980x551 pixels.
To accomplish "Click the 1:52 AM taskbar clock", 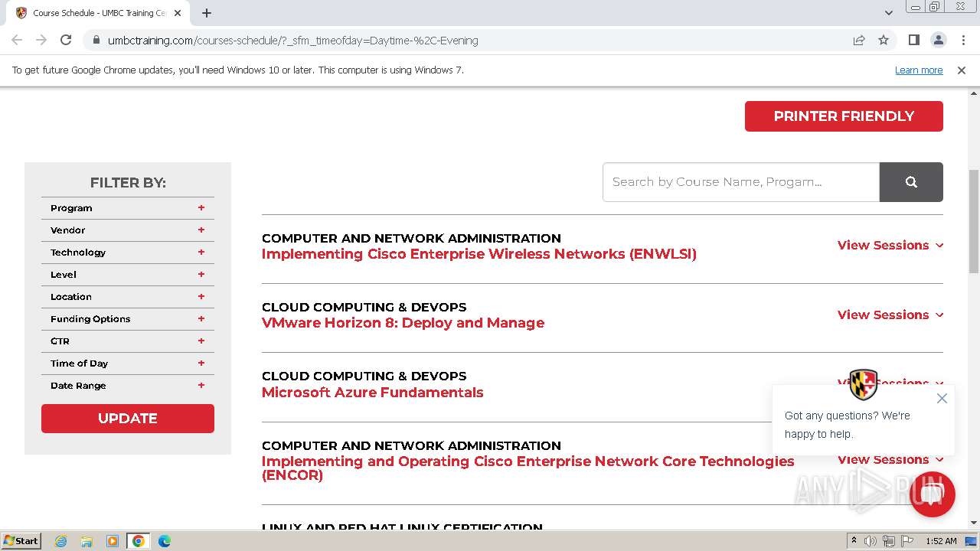I will coord(941,541).
